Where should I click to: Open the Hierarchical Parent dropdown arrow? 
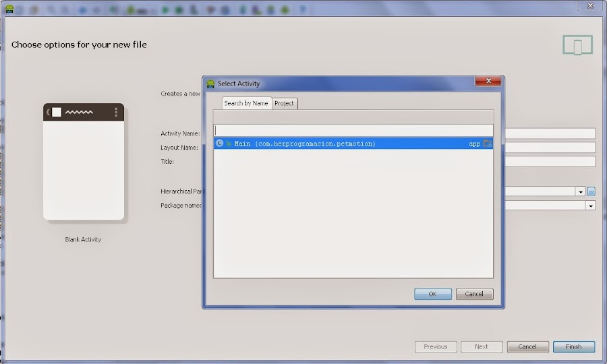coord(580,191)
